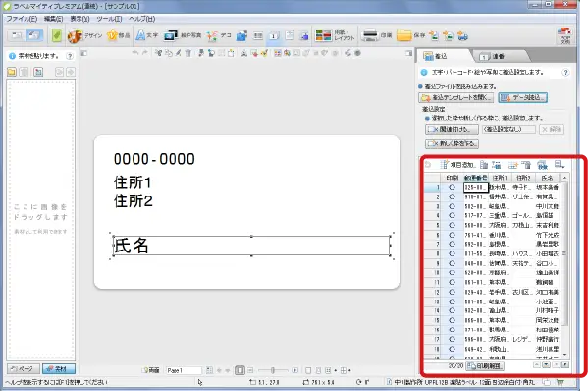Open the grid display dropdown in bottom bar
Image resolution: width=588 pixels, height=391 pixels.
(x=345, y=370)
